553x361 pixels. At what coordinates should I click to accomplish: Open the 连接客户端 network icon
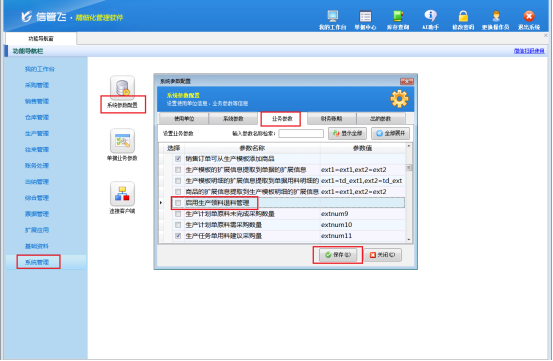click(122, 194)
